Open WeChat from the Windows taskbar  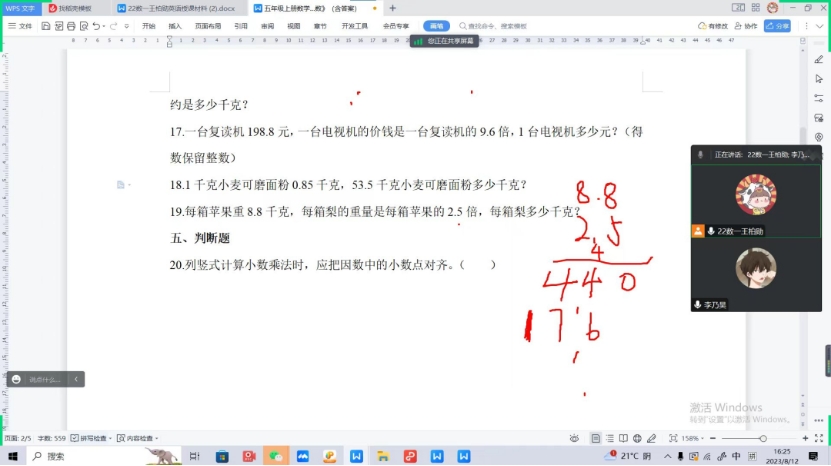[276, 456]
